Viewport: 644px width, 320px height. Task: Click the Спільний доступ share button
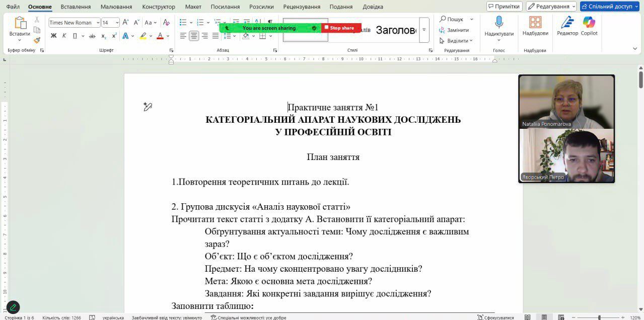coord(609,7)
